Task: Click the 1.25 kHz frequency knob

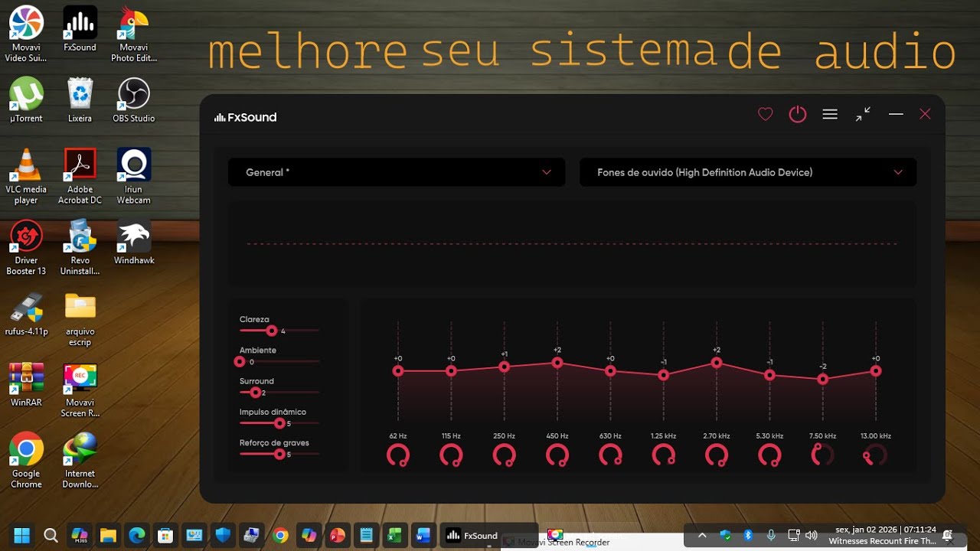Action: click(664, 455)
